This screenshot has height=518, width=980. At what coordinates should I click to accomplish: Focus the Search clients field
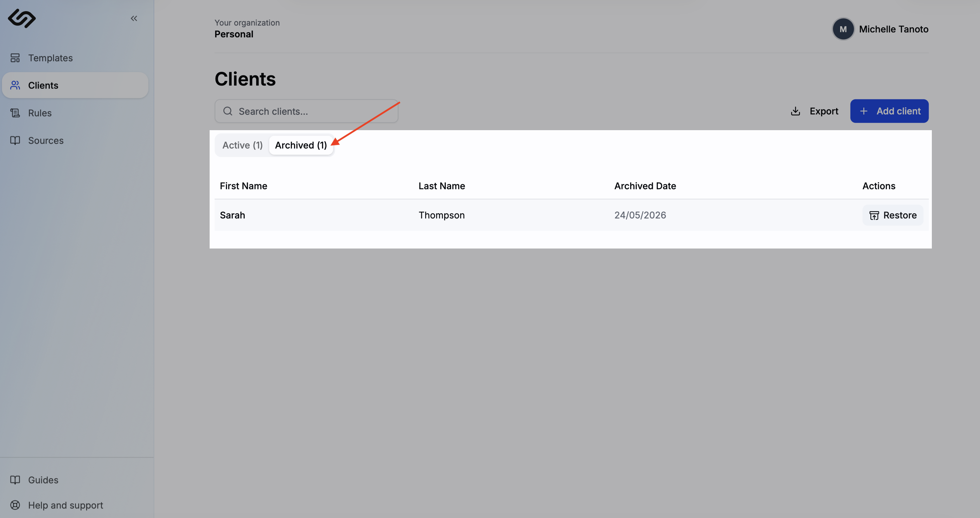tap(306, 111)
